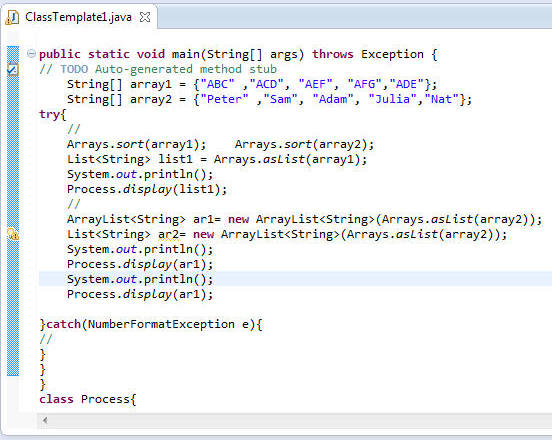The image size is (552, 440).
Task: Click the class Process declaration
Action: pyautogui.click(x=88, y=399)
